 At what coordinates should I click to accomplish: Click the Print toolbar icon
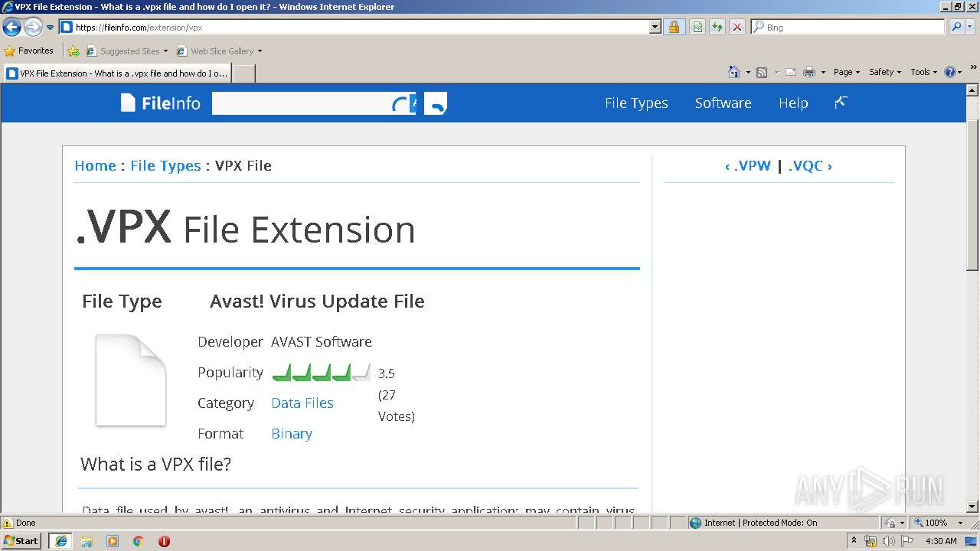(809, 72)
